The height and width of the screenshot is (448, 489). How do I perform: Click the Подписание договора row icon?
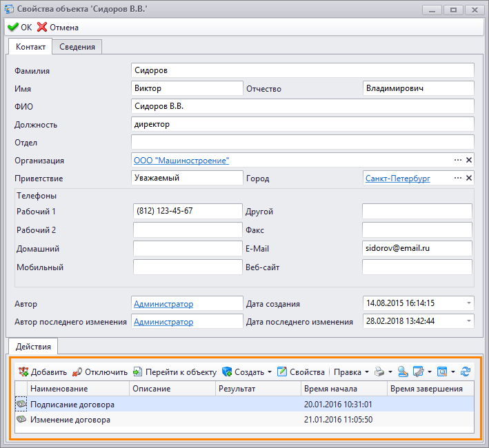[x=21, y=404]
